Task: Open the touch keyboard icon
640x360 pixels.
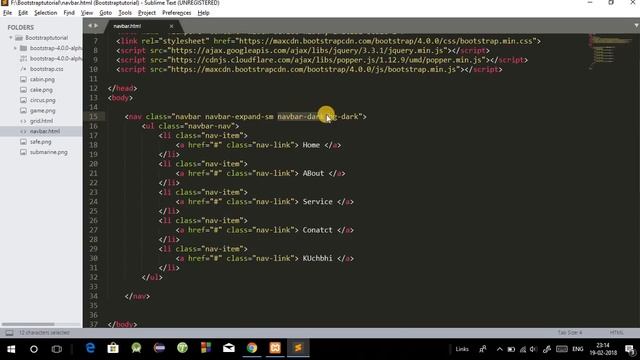Action: pyautogui.click(x=562, y=349)
